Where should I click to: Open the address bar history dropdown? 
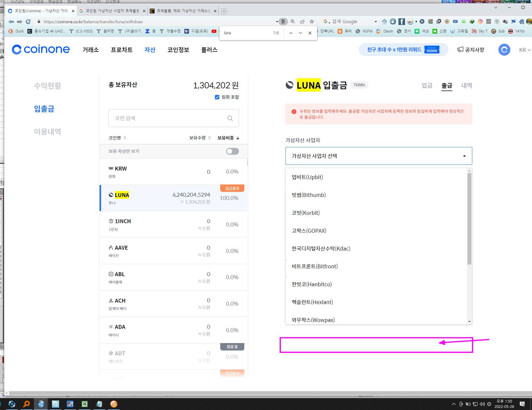coord(277,22)
